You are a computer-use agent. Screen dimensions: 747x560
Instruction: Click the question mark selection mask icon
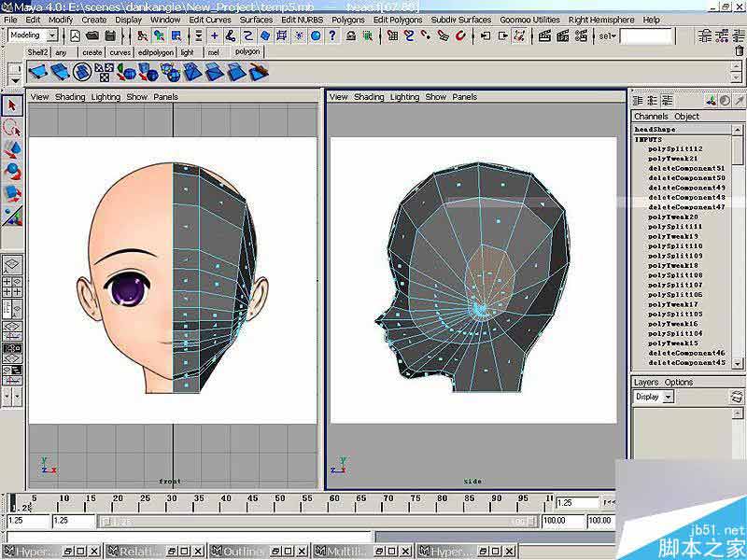[x=332, y=35]
